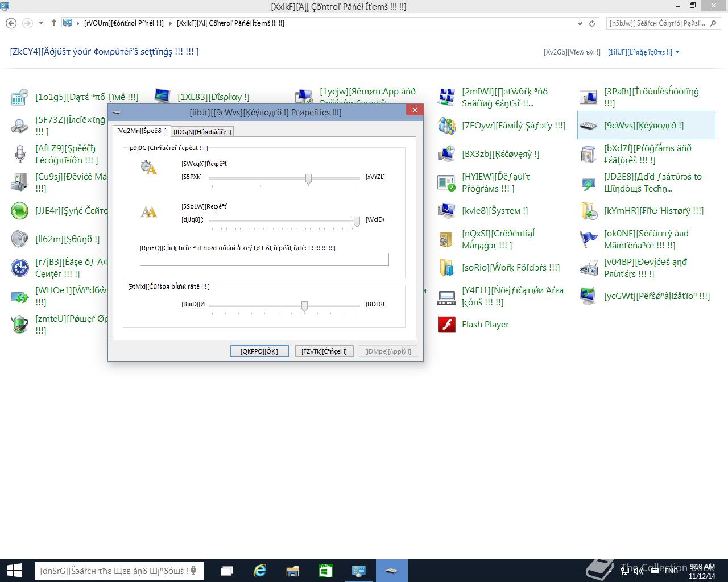
Task: Open the Windows Start button
Action: [15, 571]
